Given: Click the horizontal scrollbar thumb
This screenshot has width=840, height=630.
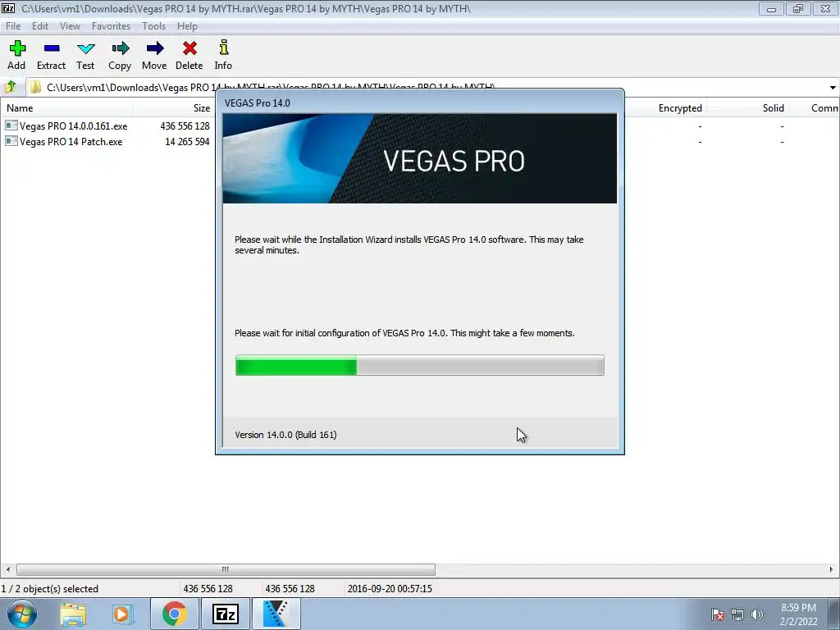Looking at the screenshot, I should point(226,569).
